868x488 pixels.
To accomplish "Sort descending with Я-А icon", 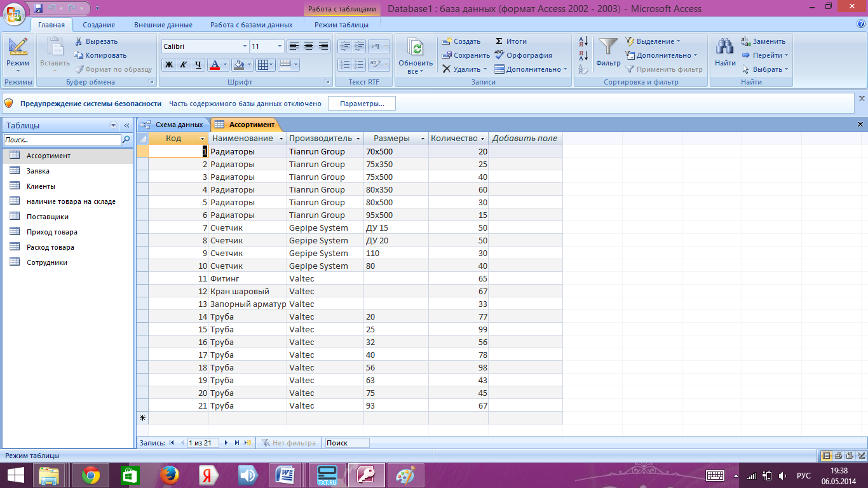I will tap(583, 56).
